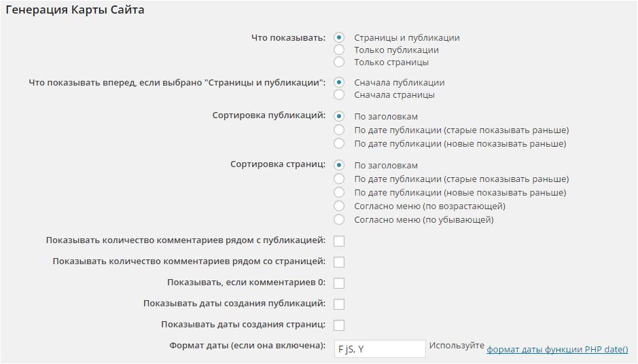The image size is (638, 364).
Task: Sort publications by date, old first
Action: click(x=339, y=130)
